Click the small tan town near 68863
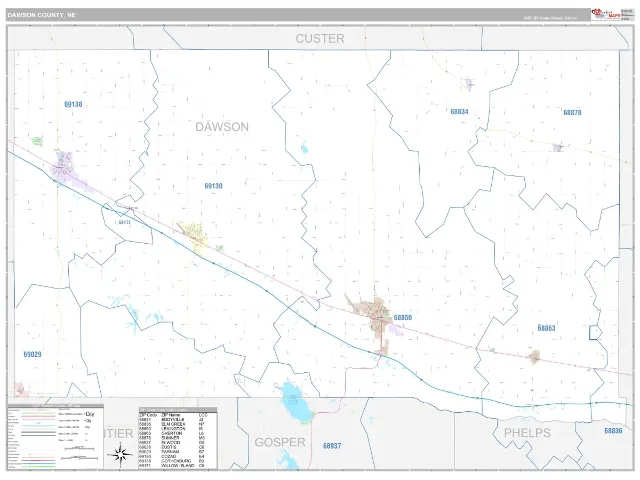Screen dimensions: 640x480 pos(535,357)
